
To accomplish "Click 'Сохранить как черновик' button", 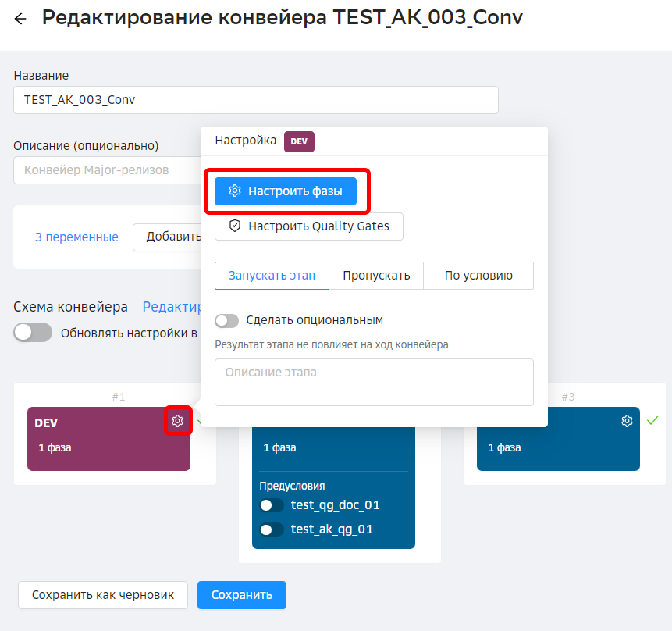I will click(x=103, y=595).
